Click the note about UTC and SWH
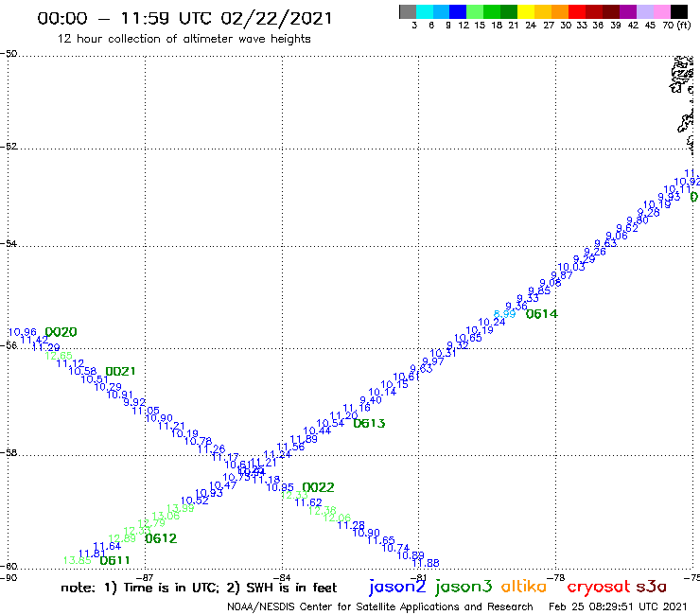Viewport: 700px width, 615px height. pos(199,588)
